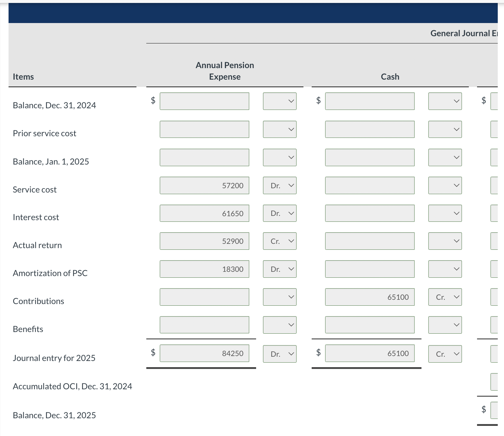Click the Items column header
The width and height of the screenshot is (504, 436).
[23, 77]
